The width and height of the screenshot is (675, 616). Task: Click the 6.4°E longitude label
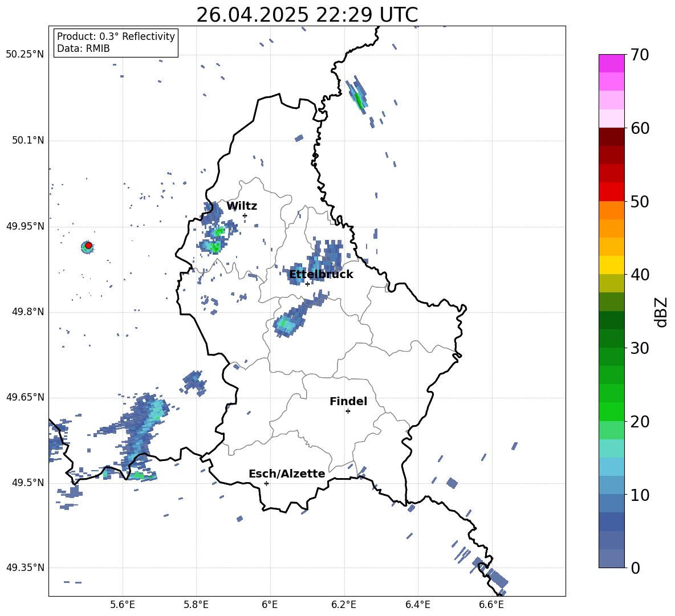[417, 605]
